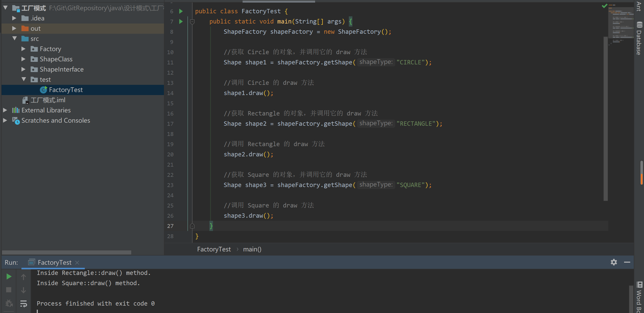Select the 工厂模式.iml file
644x313 pixels.
pyautogui.click(x=48, y=100)
